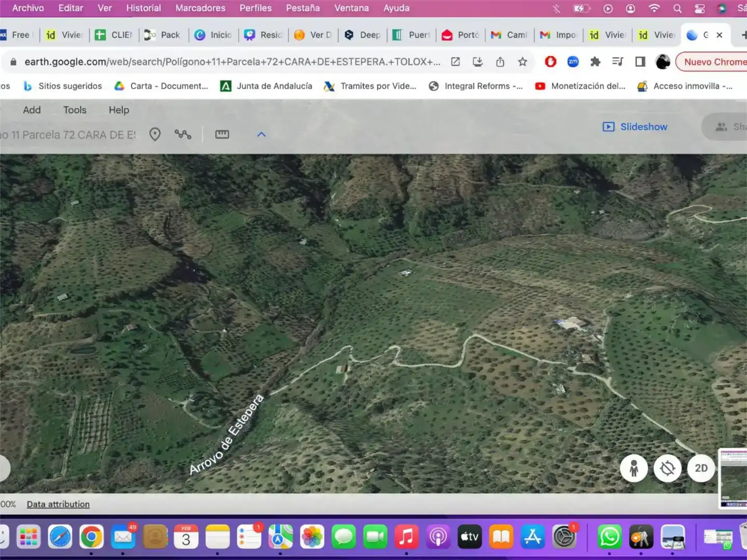
Task: Open the Chrome extensions puzzle icon
Action: tap(595, 62)
